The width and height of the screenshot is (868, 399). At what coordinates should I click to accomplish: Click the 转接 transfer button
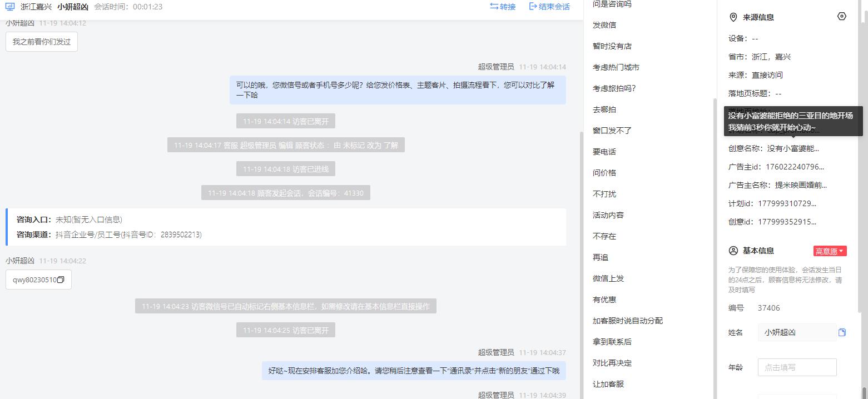coord(503,7)
